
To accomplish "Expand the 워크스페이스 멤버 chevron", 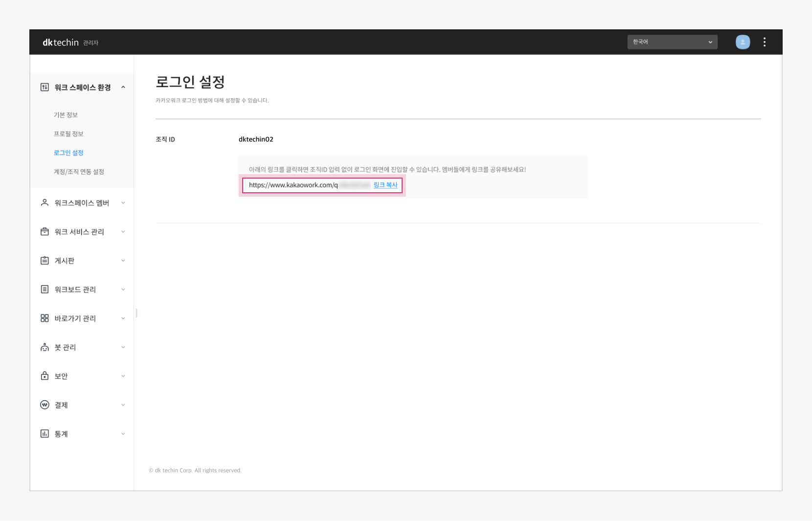I will click(123, 203).
